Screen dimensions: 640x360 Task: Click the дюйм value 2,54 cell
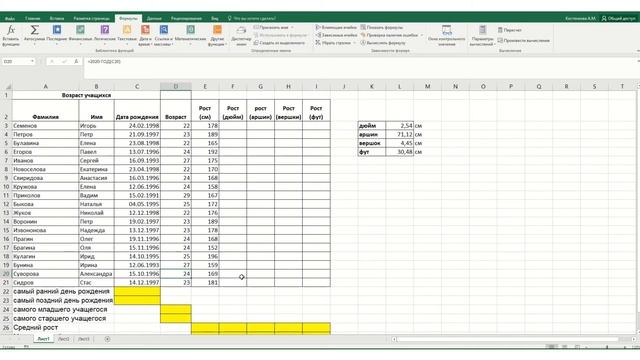coord(400,126)
